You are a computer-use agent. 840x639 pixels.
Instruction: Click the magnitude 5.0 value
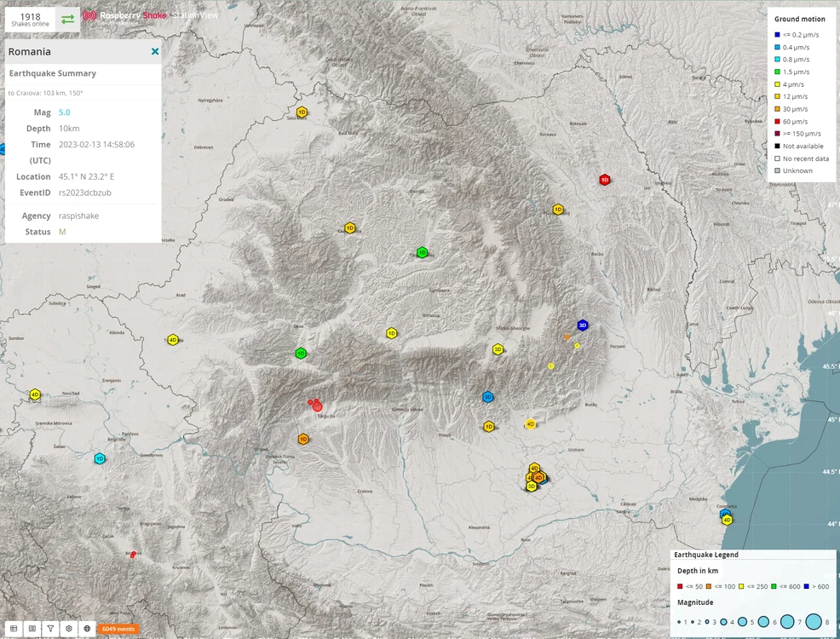(x=64, y=112)
